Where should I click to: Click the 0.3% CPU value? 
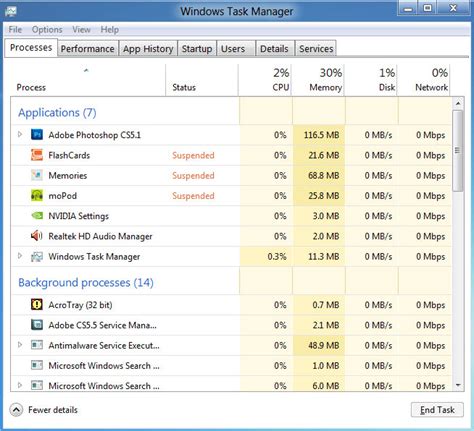click(x=277, y=257)
